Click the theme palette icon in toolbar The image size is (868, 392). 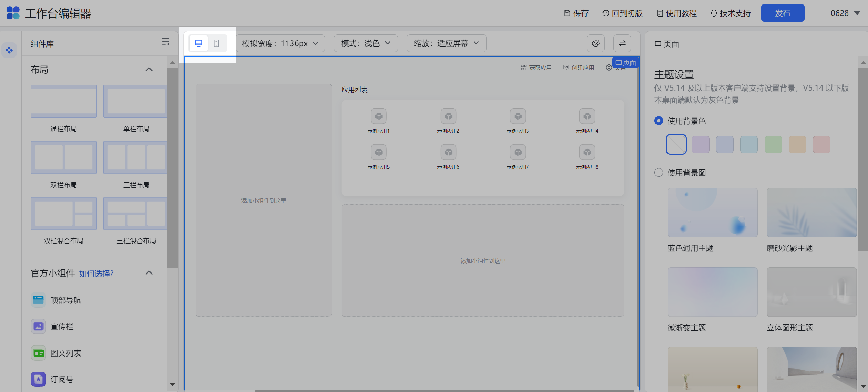pos(596,43)
